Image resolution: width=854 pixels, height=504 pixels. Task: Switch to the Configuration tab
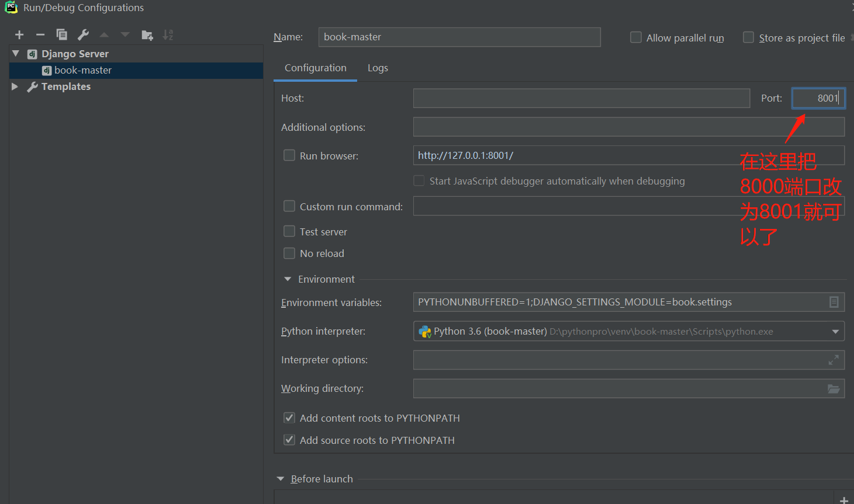tap(316, 68)
